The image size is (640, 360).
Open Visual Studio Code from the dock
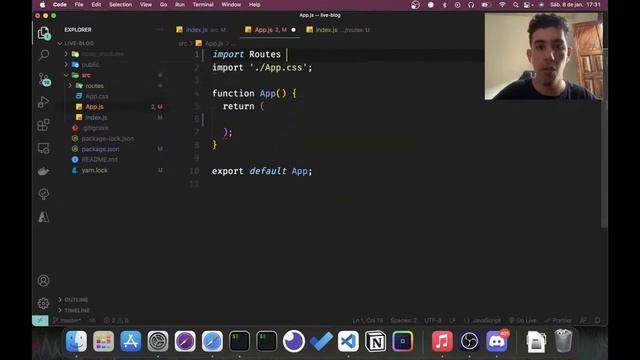pyautogui.click(x=348, y=341)
